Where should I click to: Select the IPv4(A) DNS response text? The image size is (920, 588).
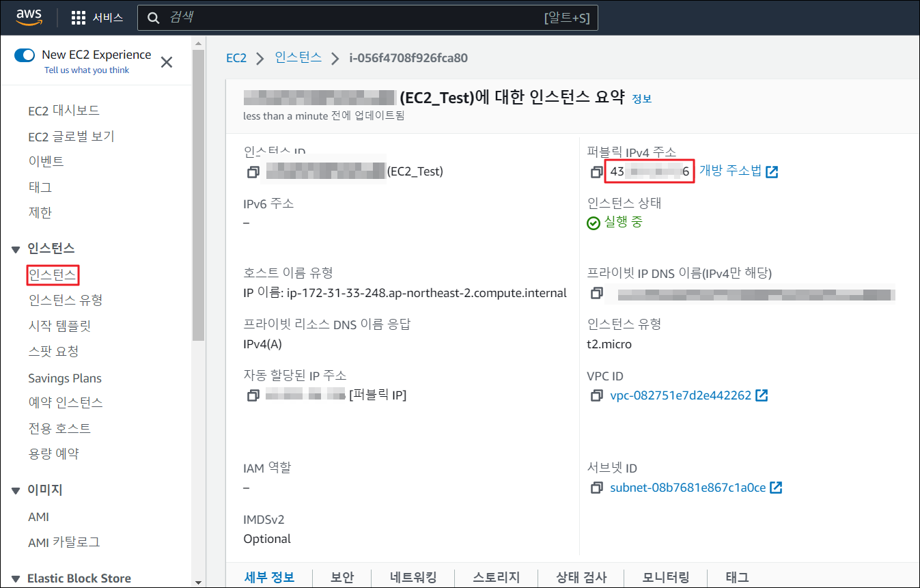(262, 344)
